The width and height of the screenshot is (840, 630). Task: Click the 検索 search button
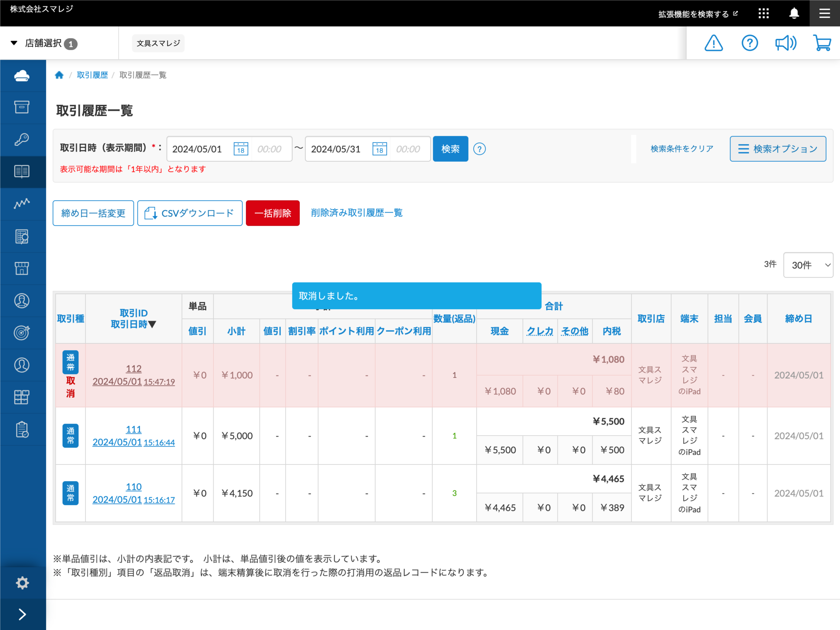pyautogui.click(x=451, y=149)
